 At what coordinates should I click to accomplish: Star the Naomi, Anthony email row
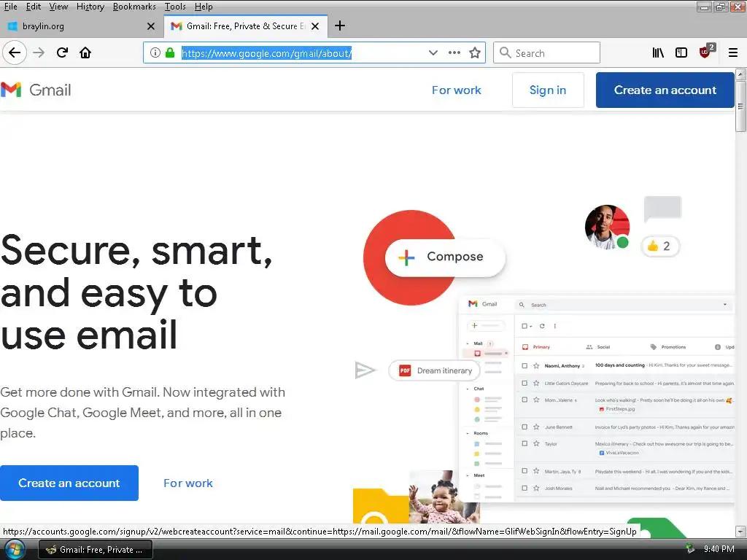pos(536,366)
